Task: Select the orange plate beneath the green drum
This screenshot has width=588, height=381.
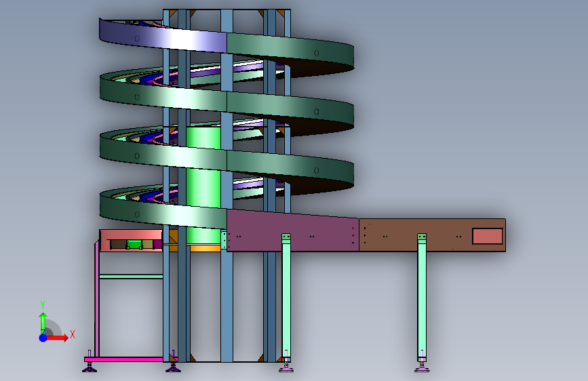Action: 205,248
